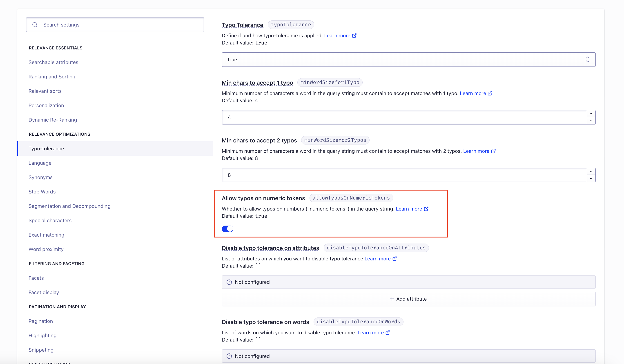The width and height of the screenshot is (624, 364).
Task: Click the Typo Tolerance heading
Action: [242, 25]
